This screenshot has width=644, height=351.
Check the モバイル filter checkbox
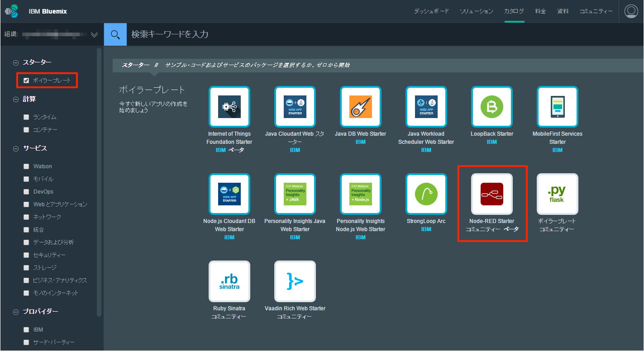tap(26, 179)
